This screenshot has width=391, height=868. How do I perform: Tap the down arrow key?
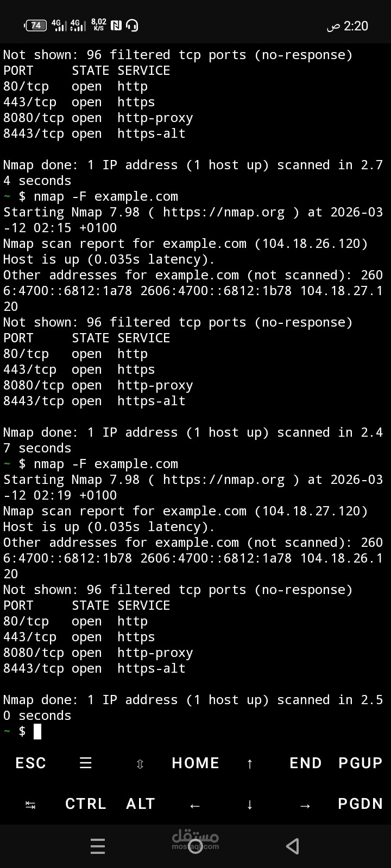250,805
